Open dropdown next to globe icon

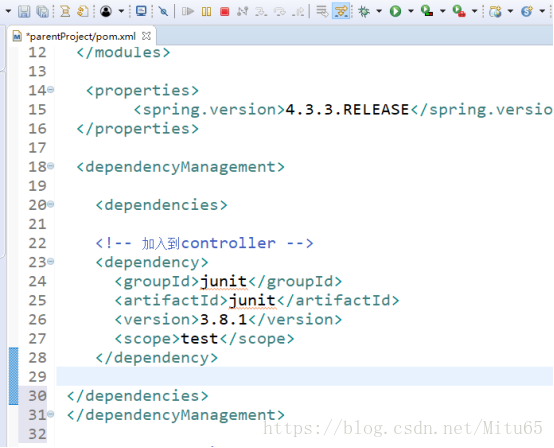[x=510, y=11]
